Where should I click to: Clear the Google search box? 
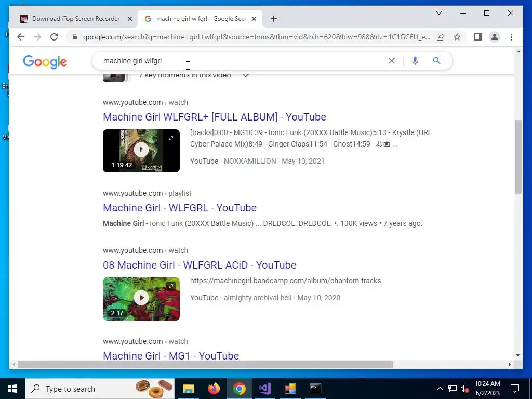tap(392, 61)
